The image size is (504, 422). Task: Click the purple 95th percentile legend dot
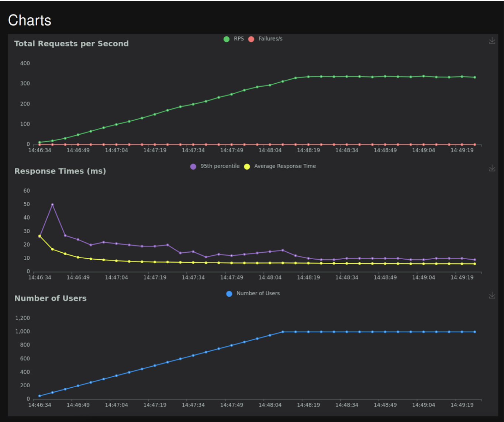[193, 167]
